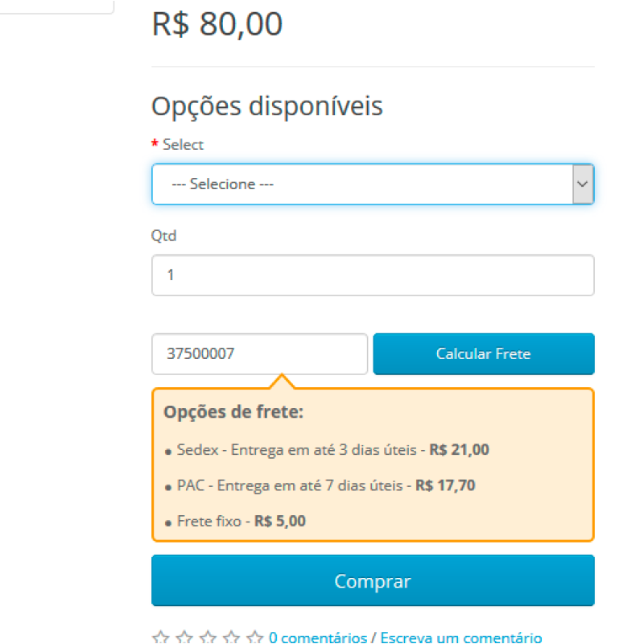
Task: Open the '--- Selecione ---' dropdown
Action: click(x=362, y=184)
